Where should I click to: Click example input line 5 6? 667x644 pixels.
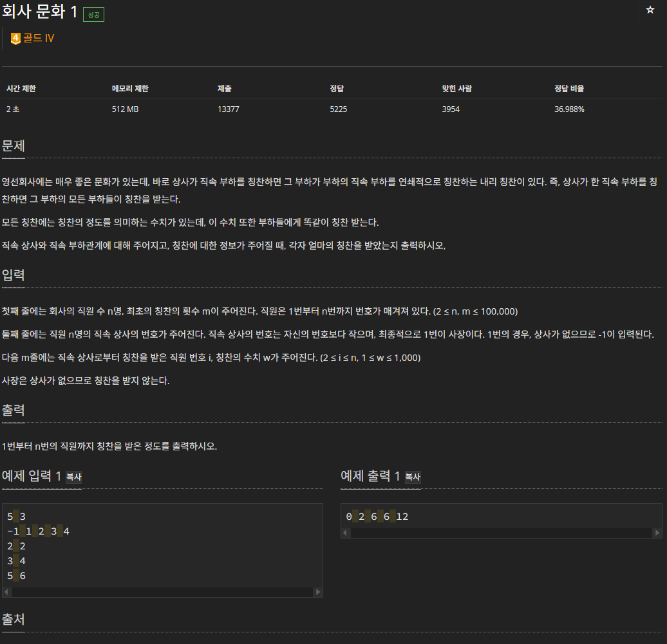point(16,576)
